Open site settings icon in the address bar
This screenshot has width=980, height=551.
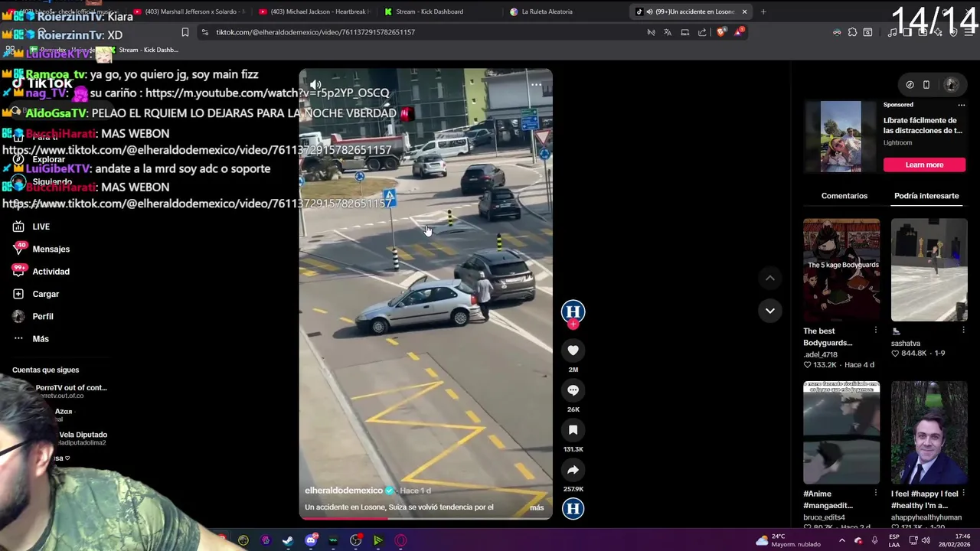(x=204, y=32)
